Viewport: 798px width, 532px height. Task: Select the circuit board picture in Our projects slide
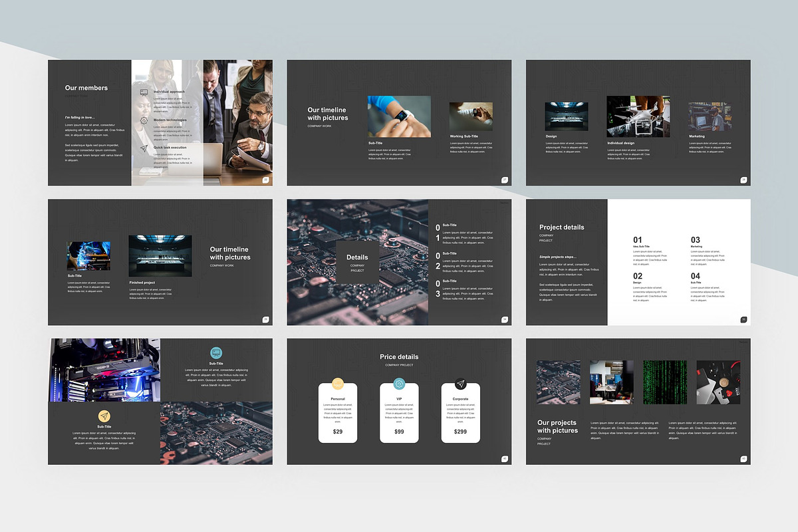[559, 382]
